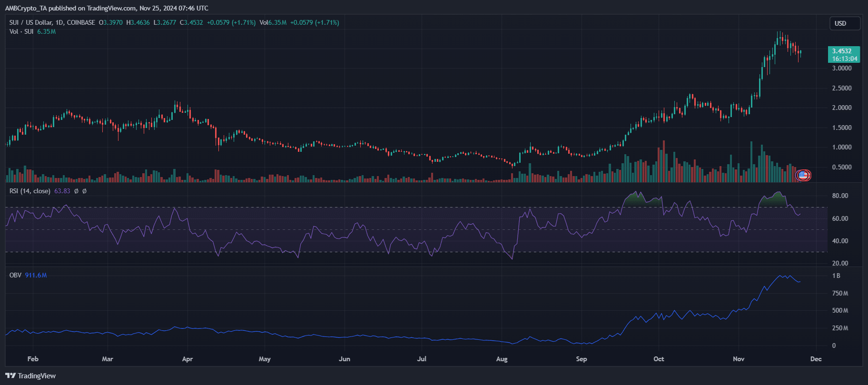Click the 3.0000 price axis label
Screen dimensions: 868x385
click(842, 68)
